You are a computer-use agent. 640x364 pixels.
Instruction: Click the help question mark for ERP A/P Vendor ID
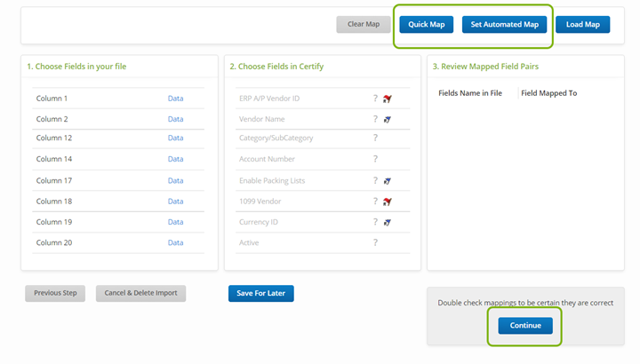(x=375, y=99)
